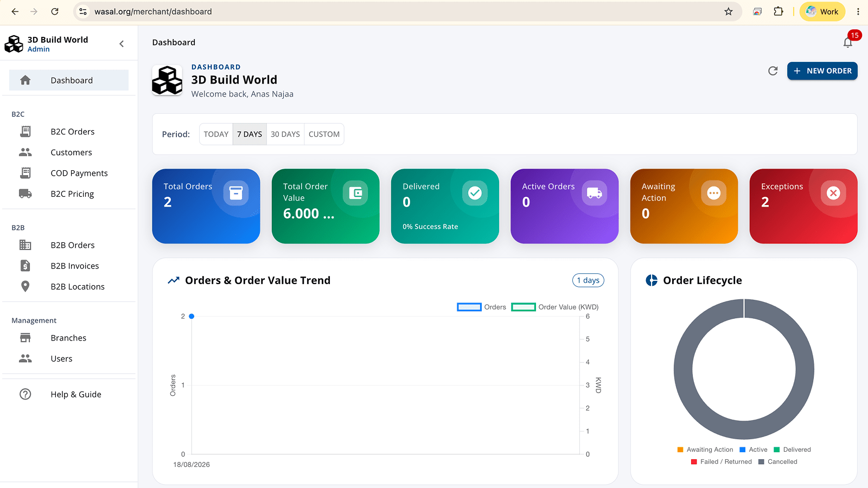The height and width of the screenshot is (488, 868).
Task: Click the Delivered card checkmark icon
Action: click(475, 193)
